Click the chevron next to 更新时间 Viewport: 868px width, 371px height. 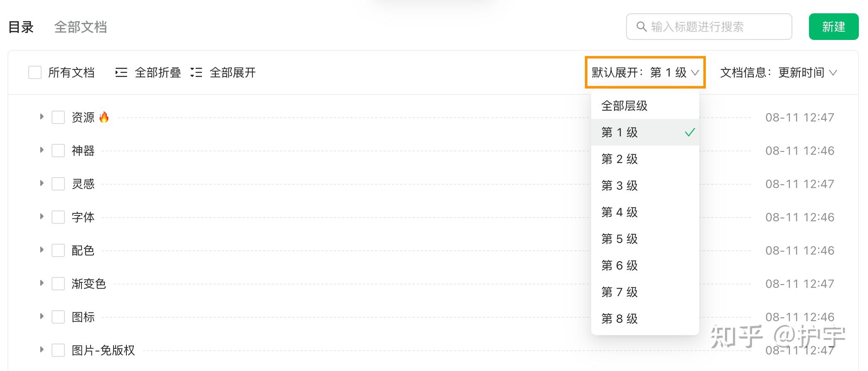[x=833, y=73]
